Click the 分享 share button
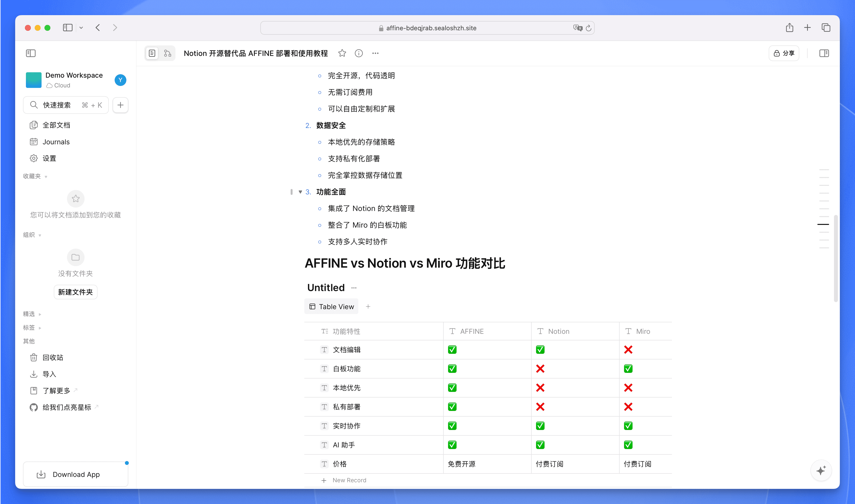The image size is (855, 504). 784,53
